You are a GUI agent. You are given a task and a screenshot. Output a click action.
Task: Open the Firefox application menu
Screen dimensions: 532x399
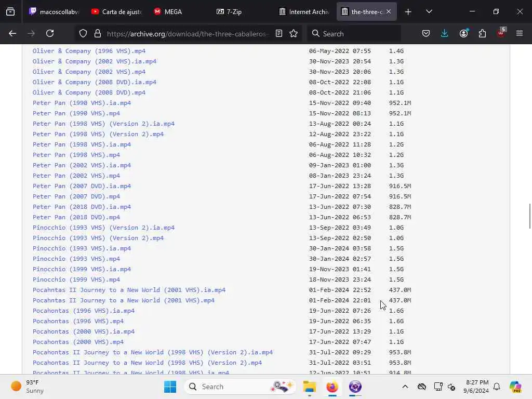click(520, 34)
